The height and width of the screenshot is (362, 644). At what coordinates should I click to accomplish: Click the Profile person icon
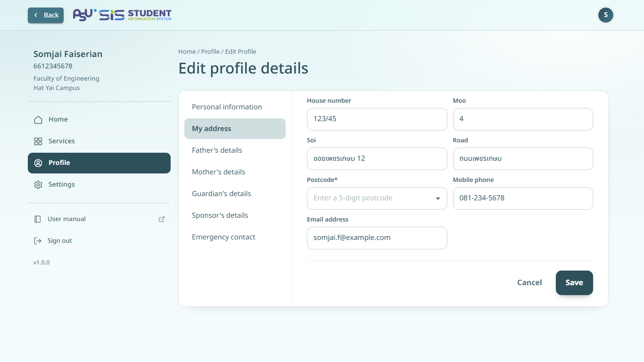(38, 163)
